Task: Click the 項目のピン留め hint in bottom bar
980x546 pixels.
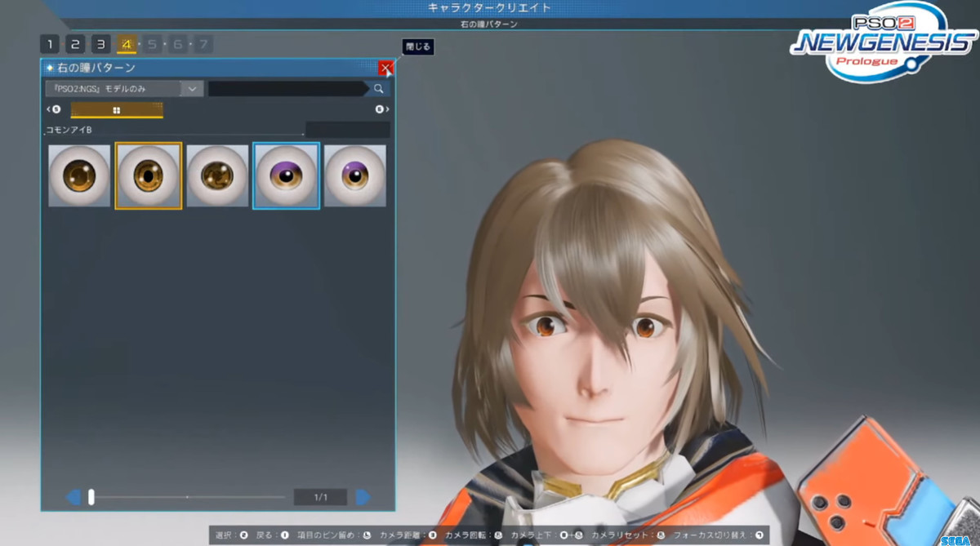Action: [333, 535]
